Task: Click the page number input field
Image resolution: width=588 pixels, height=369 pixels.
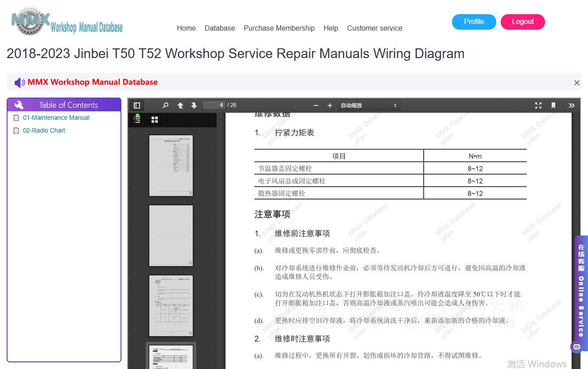Action: (214, 105)
